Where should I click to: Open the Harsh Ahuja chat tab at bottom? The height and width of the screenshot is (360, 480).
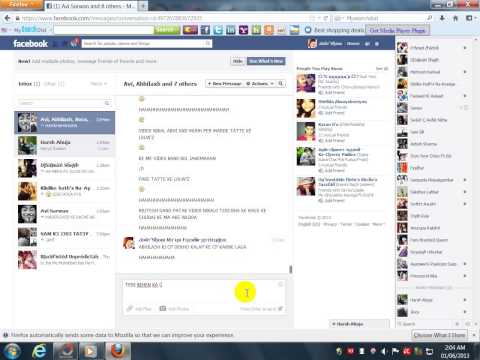click(x=360, y=324)
